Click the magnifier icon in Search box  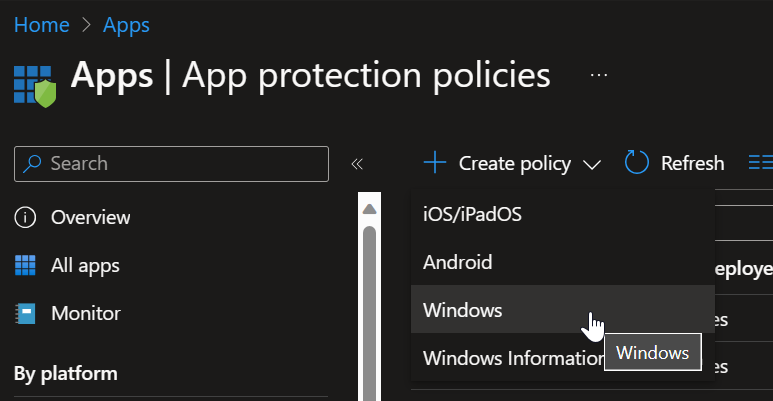point(33,163)
